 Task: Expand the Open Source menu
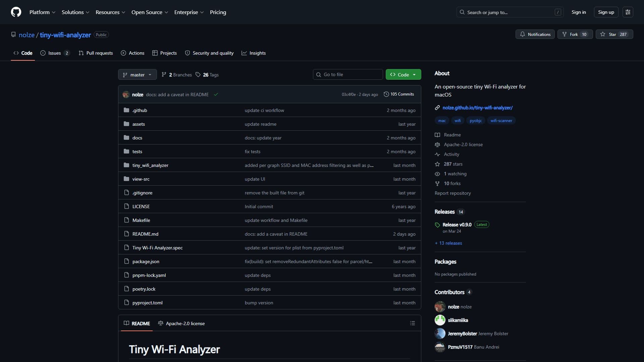[150, 12]
